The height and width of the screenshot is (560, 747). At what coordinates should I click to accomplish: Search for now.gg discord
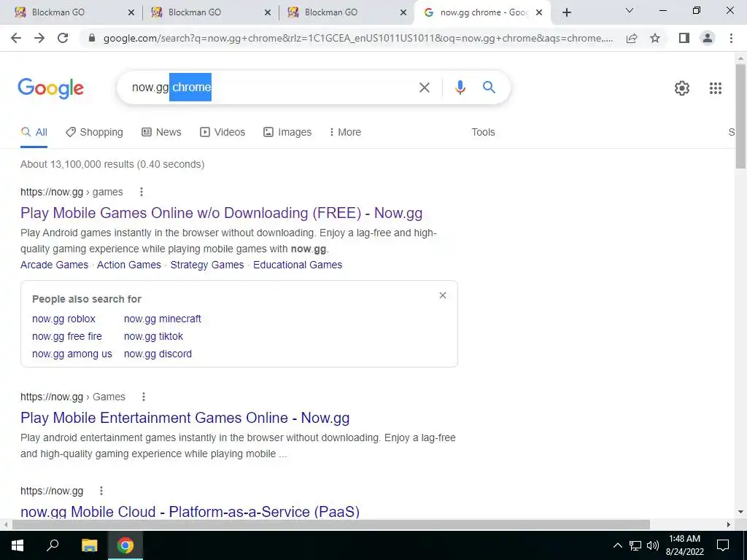point(158,354)
